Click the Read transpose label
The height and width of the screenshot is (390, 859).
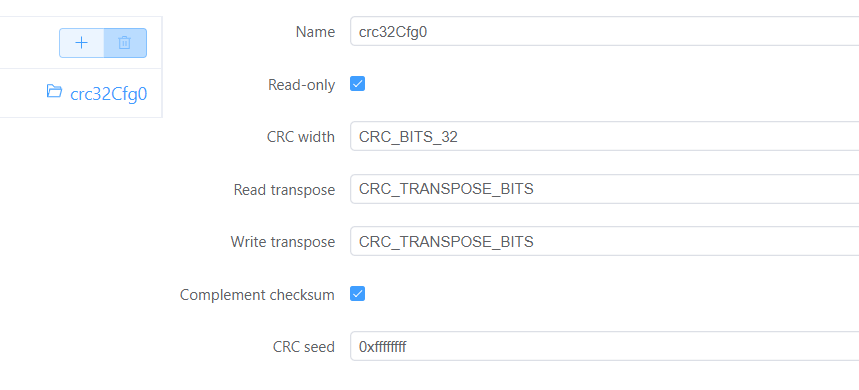click(284, 190)
